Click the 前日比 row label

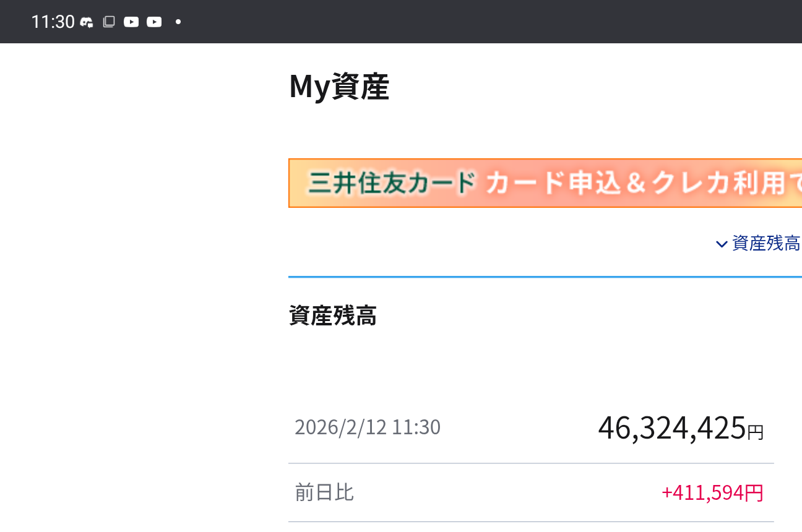click(x=324, y=492)
